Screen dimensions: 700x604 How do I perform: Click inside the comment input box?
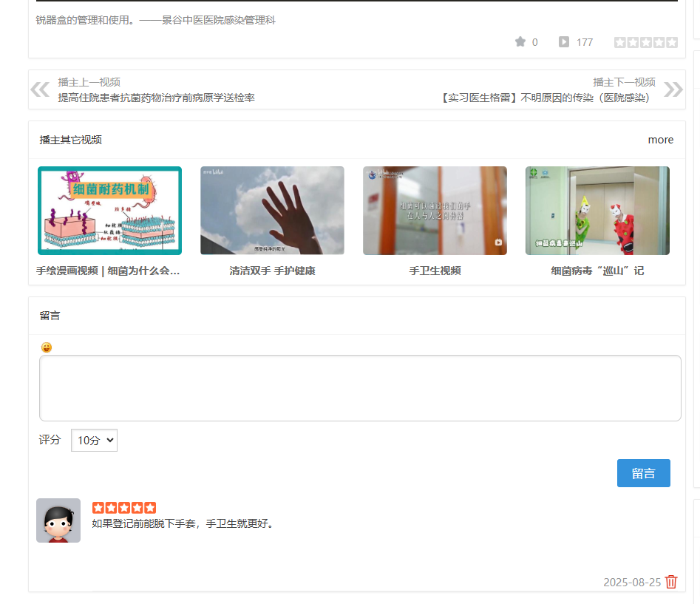360,387
